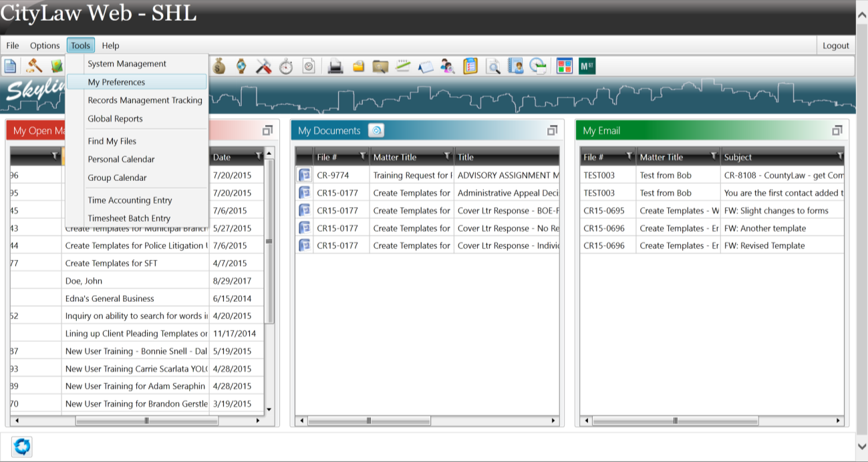Screen dimensions: 868x462
Task: Open the Time Accounting money bag icon
Action: (219, 65)
